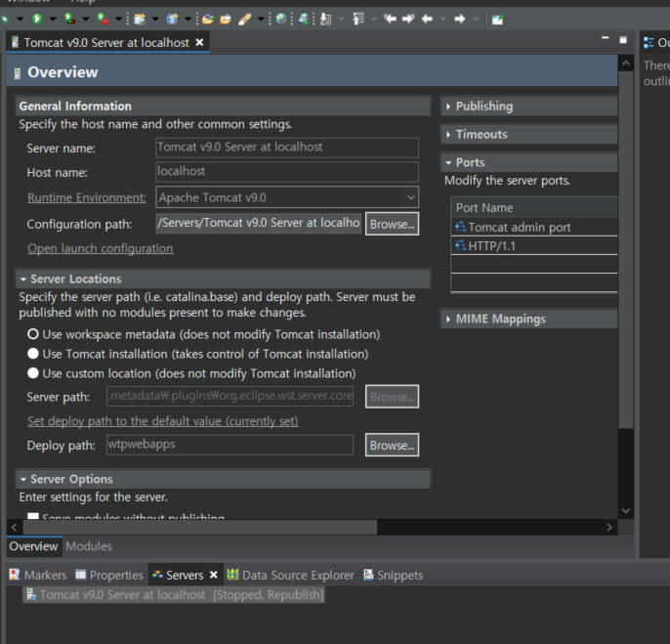Switch to the Overview editor tab
This screenshot has height=644, width=670.
(33, 546)
